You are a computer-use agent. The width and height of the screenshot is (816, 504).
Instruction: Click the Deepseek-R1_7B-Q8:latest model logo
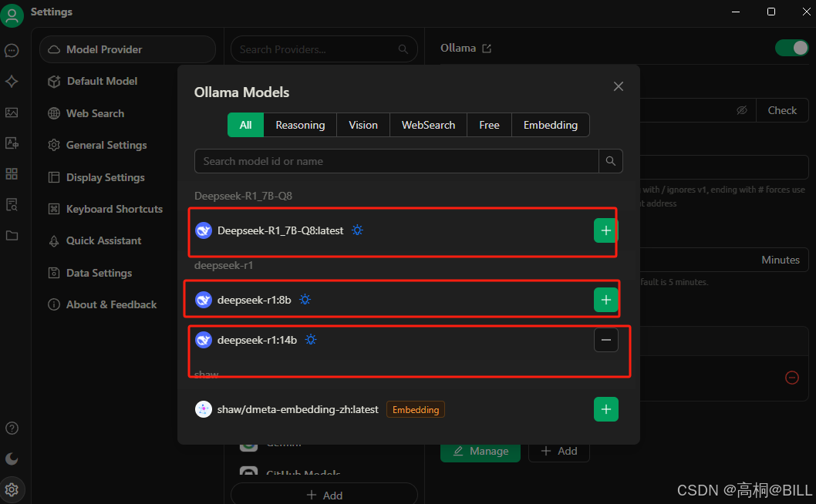[204, 230]
